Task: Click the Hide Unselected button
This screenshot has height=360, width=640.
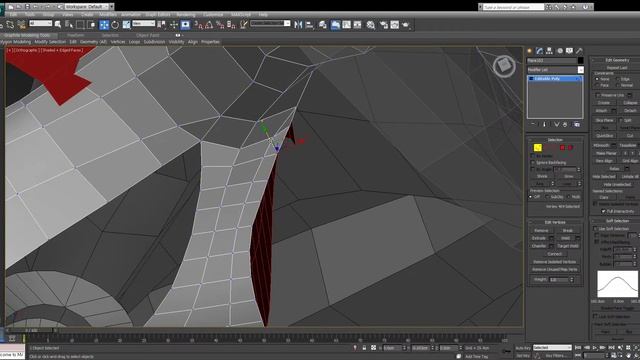Action: click(617, 184)
